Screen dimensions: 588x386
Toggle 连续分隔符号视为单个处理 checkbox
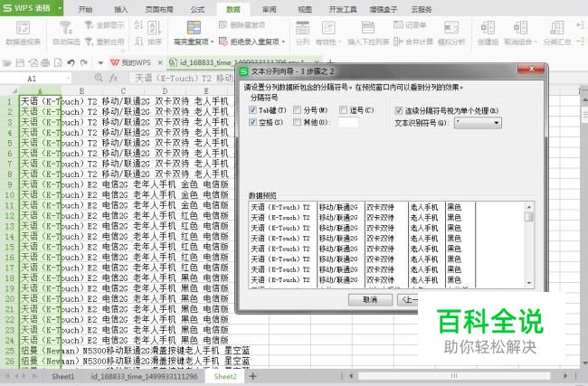[x=398, y=110]
